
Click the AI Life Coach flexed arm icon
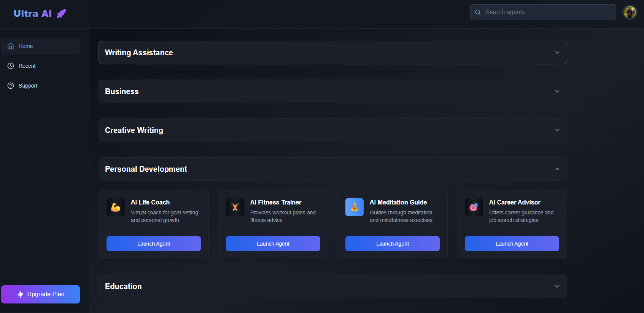(x=116, y=207)
